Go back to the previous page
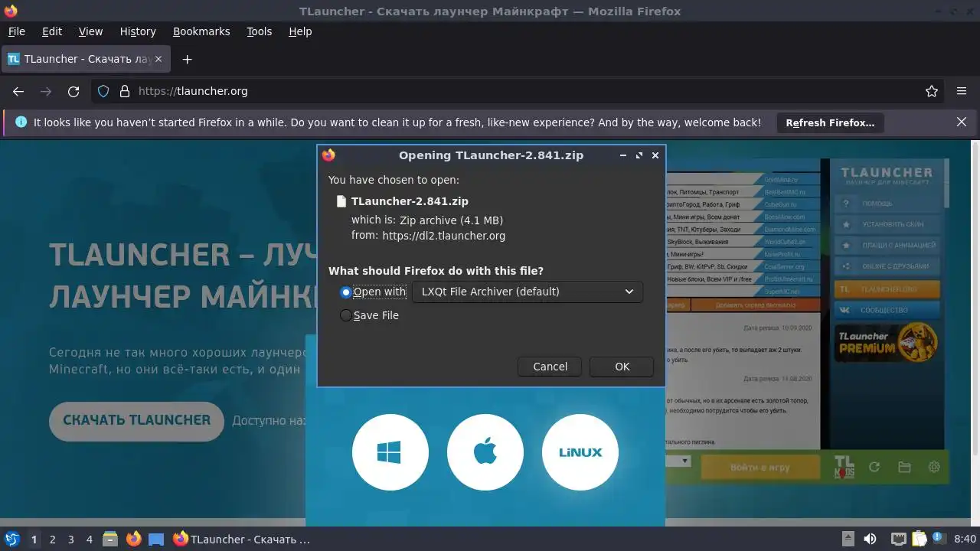Image resolution: width=980 pixels, height=551 pixels. pyautogui.click(x=18, y=91)
